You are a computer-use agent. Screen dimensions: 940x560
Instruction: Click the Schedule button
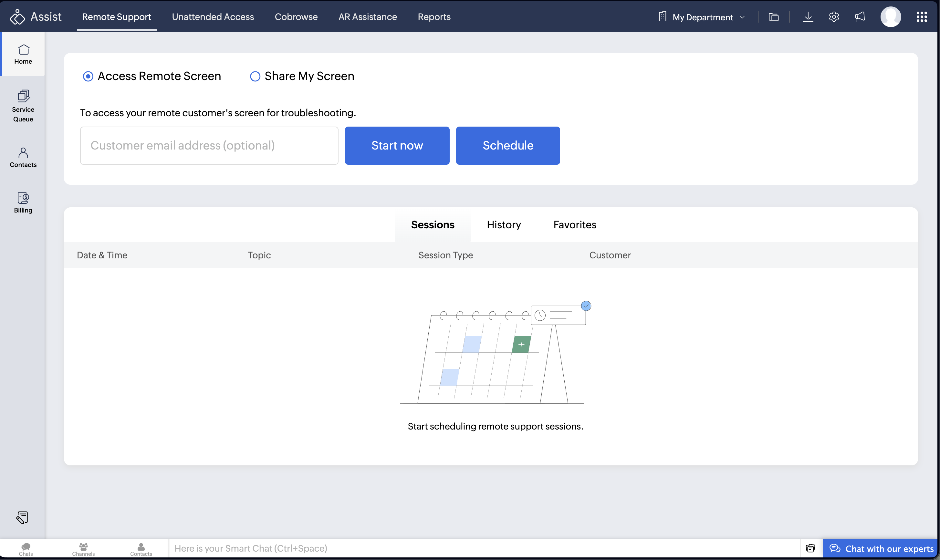pyautogui.click(x=507, y=146)
